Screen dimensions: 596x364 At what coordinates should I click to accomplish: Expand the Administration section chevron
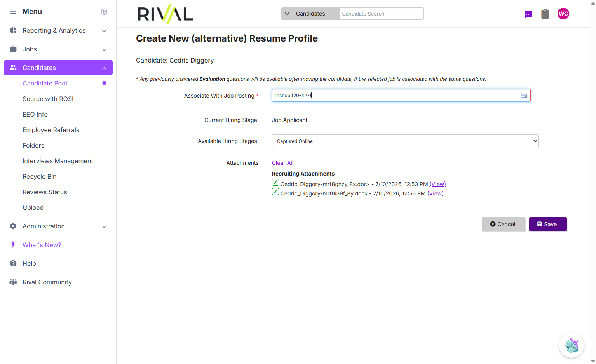(x=104, y=226)
